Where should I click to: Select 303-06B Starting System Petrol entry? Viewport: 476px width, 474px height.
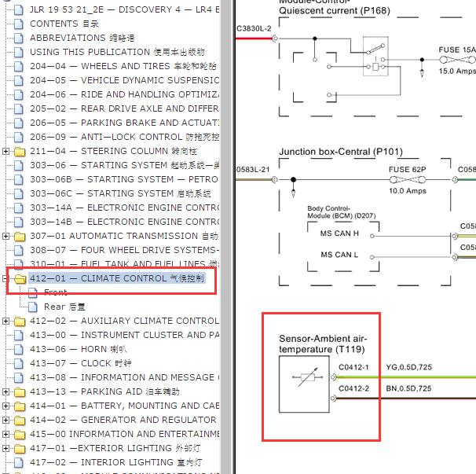124,179
